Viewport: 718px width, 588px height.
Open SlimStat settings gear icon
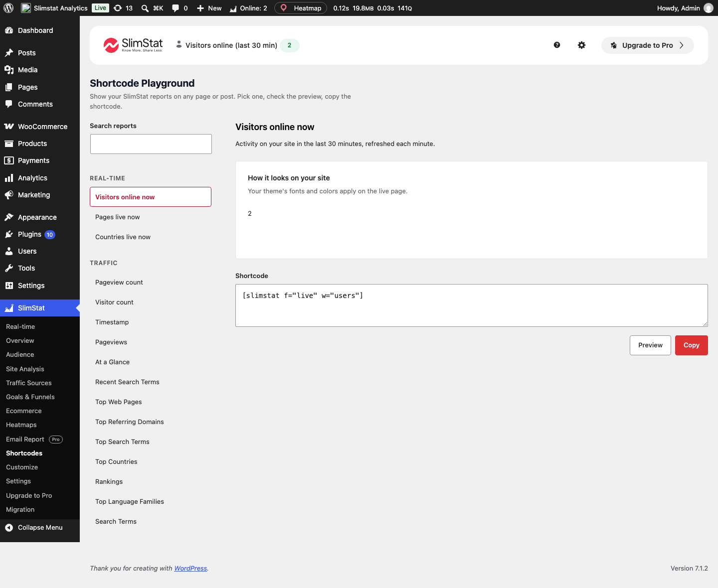(x=581, y=45)
